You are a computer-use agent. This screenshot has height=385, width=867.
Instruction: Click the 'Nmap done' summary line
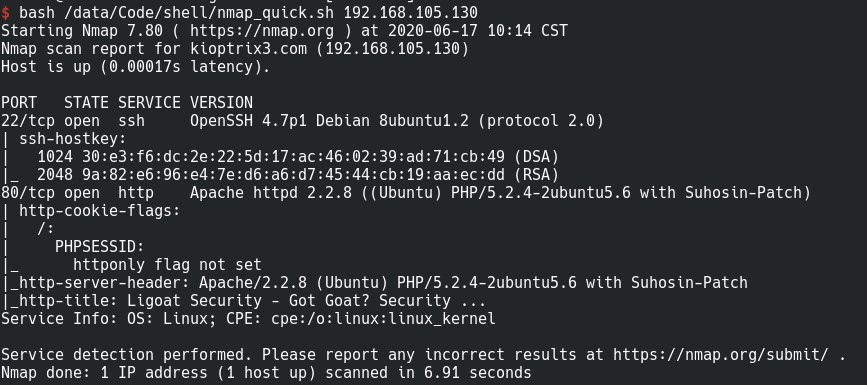click(266, 373)
